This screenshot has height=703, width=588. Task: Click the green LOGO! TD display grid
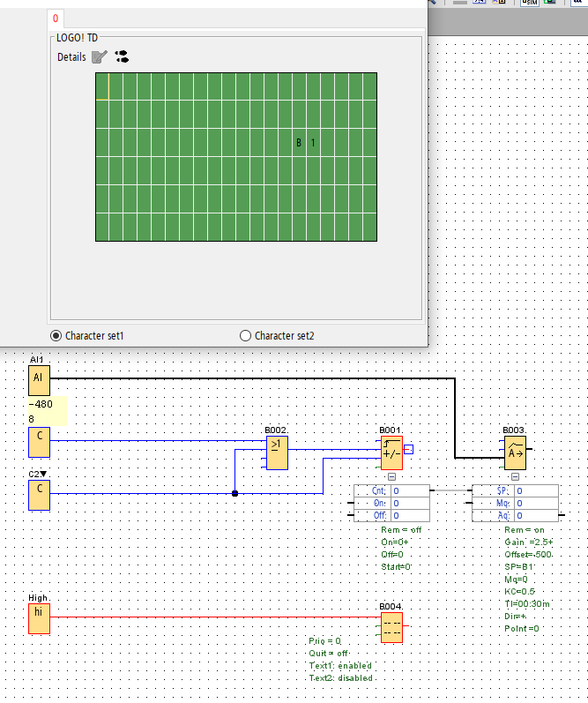[x=236, y=156]
